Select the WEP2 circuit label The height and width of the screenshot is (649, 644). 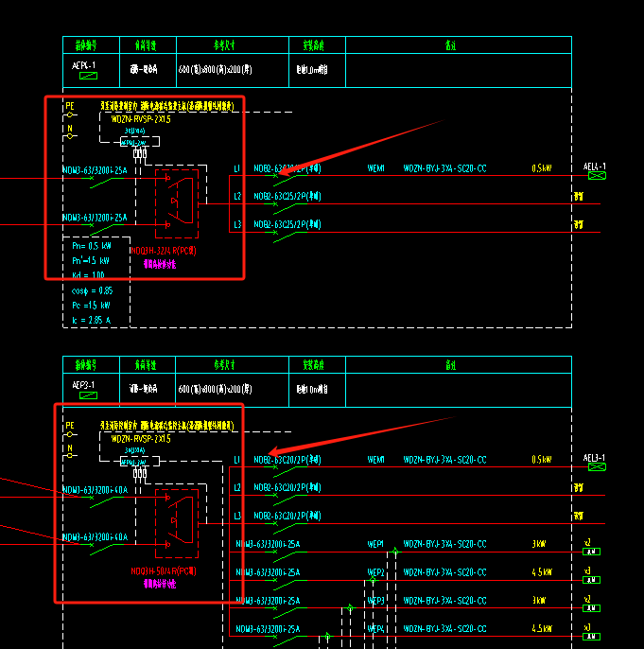(x=375, y=572)
